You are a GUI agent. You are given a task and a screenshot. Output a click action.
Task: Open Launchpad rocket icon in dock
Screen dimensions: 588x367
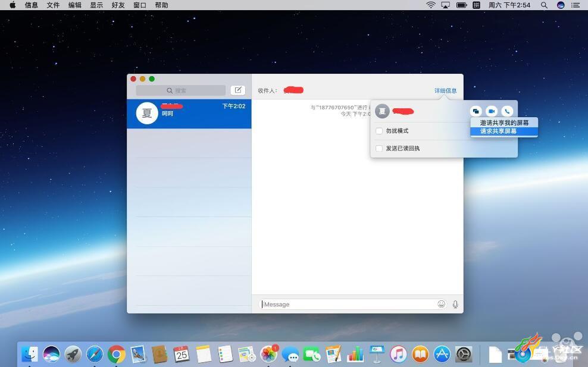pyautogui.click(x=73, y=354)
